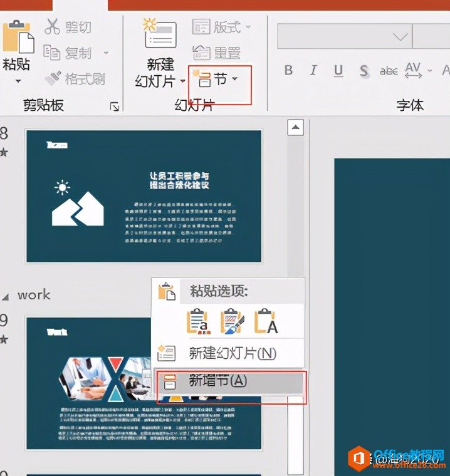Click the slide 9 animation star icon
This screenshot has height=476, width=450.
4,340
